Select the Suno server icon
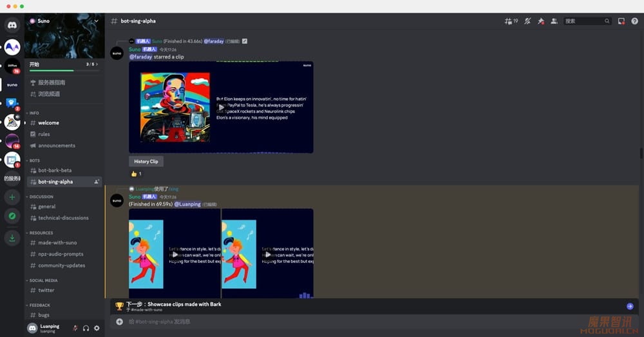The height and width of the screenshot is (337, 644). coord(12,84)
